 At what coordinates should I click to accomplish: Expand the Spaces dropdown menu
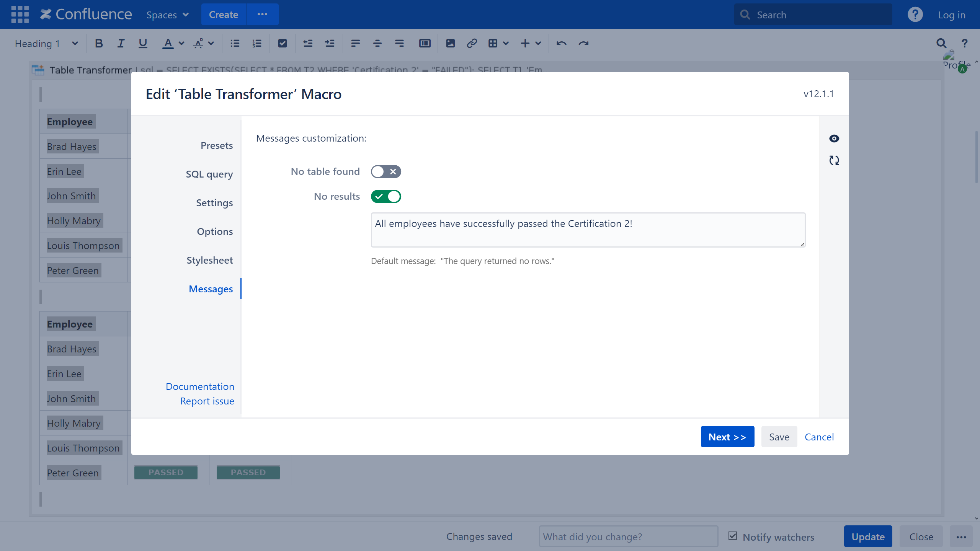click(x=167, y=15)
